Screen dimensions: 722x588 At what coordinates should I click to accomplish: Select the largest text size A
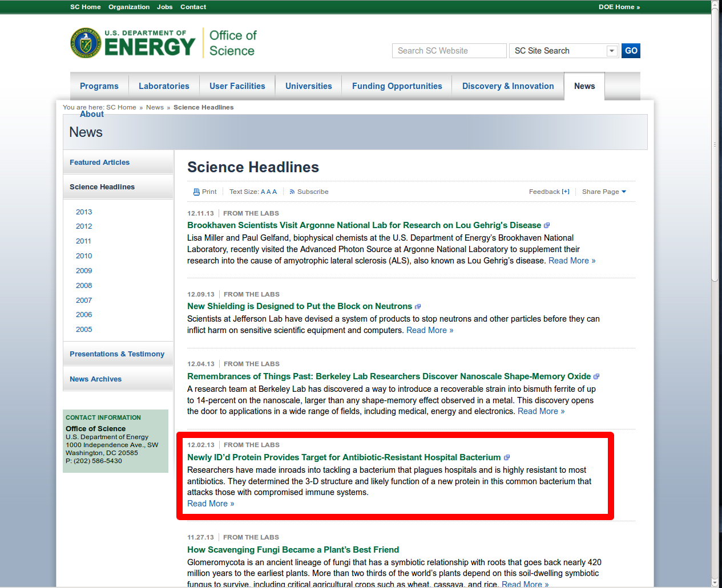275,192
